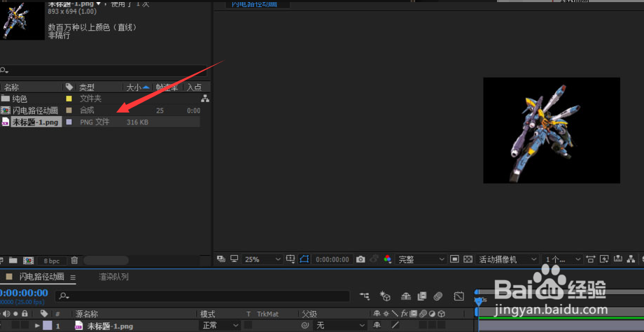This screenshot has height=332, width=644.
Task: Click the yellow label swatch of 纯色 folder
Action: (x=69, y=99)
